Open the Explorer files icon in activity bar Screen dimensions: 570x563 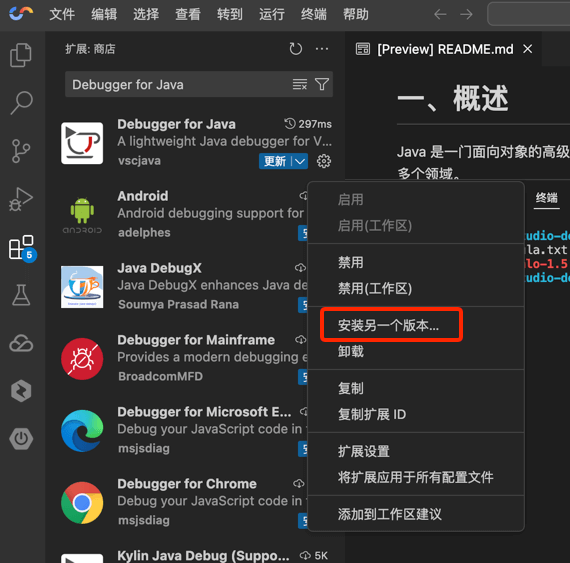pyautogui.click(x=21, y=55)
